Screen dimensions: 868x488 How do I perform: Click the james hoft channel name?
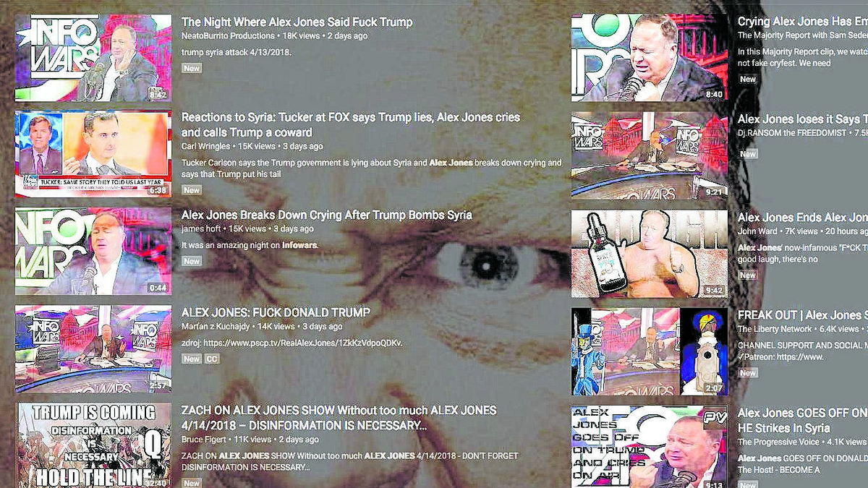[x=201, y=228]
